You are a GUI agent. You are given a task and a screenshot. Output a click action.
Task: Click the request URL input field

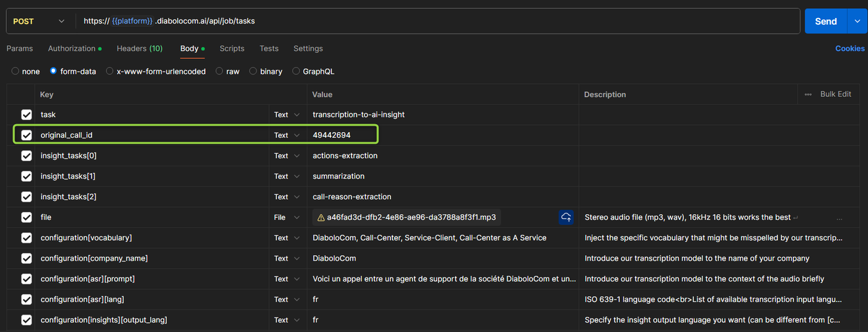pos(434,21)
